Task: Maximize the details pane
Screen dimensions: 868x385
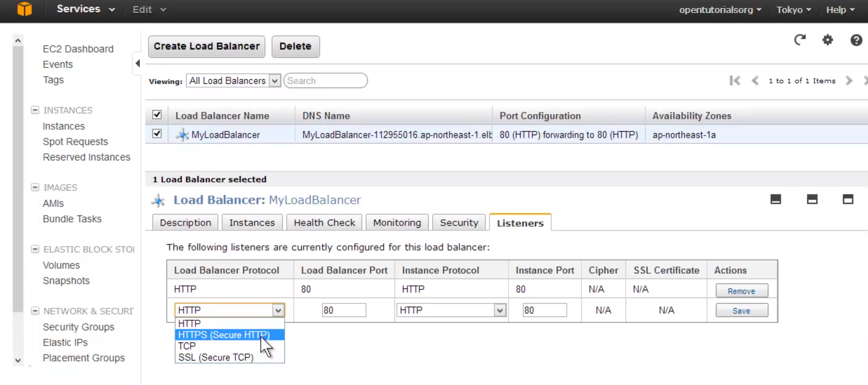Action: point(848,199)
